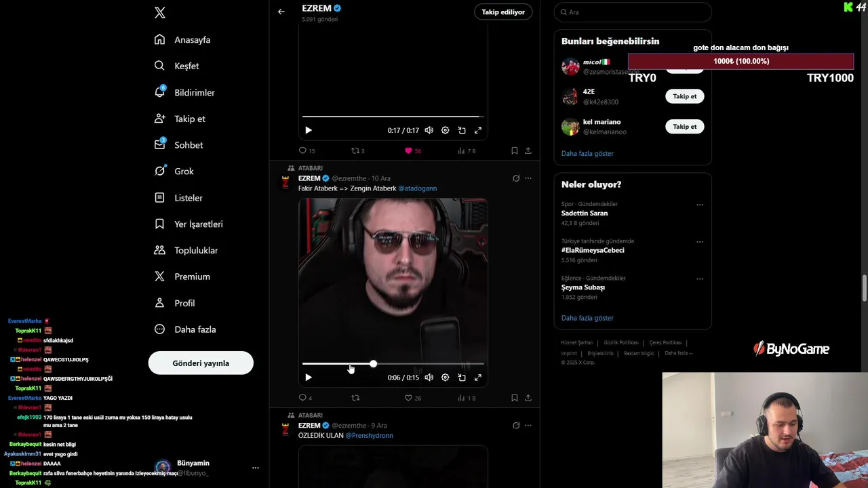This screenshot has height=488, width=868.
Task: View analytics of top post
Action: [467, 150]
